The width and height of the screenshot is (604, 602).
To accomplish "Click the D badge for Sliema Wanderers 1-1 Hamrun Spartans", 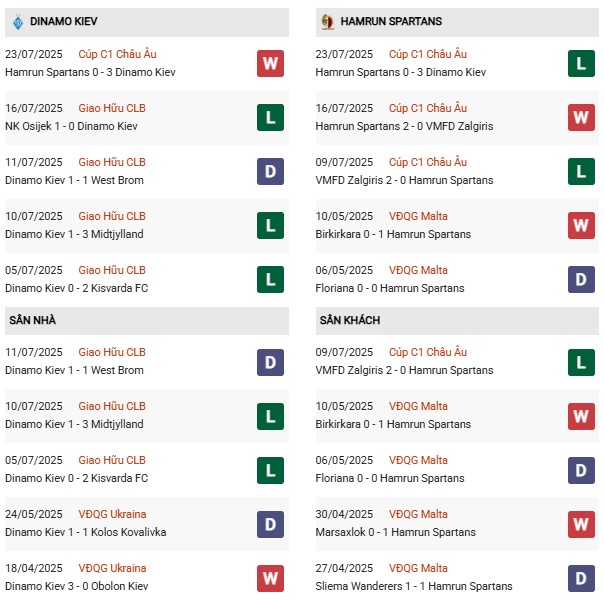I will [581, 578].
